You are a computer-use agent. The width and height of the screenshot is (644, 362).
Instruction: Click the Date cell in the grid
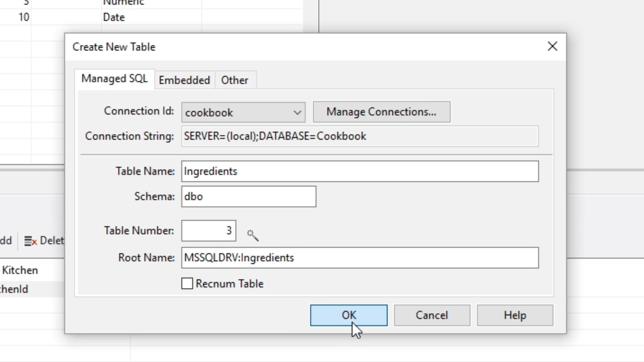tap(114, 17)
